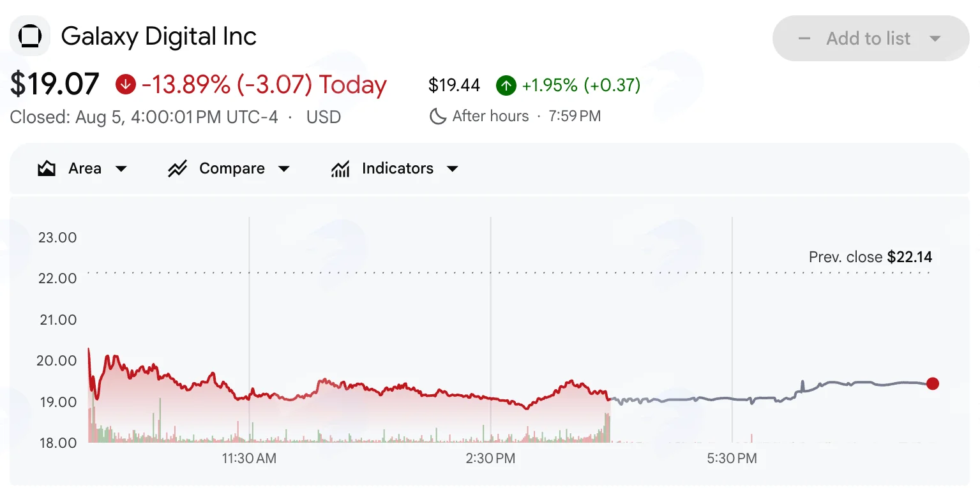Viewport: 980px width, 488px height.
Task: Click the Area chart type icon
Action: tap(47, 169)
